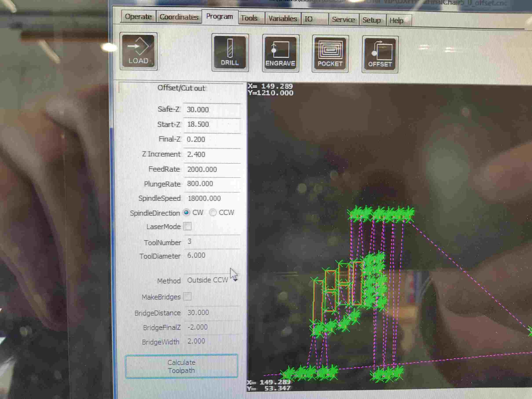Enable the LaserMode checkbox
This screenshot has width=532, height=399.
(x=187, y=226)
